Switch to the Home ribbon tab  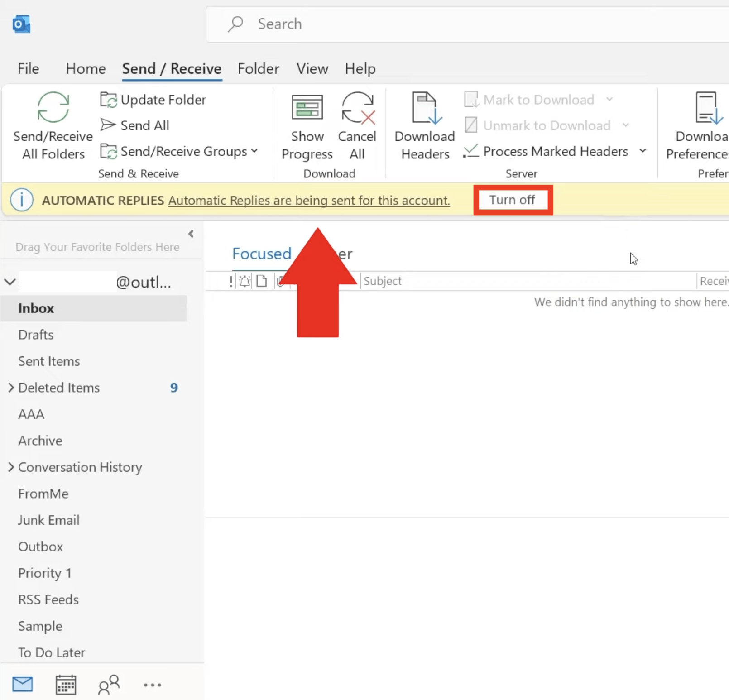86,69
